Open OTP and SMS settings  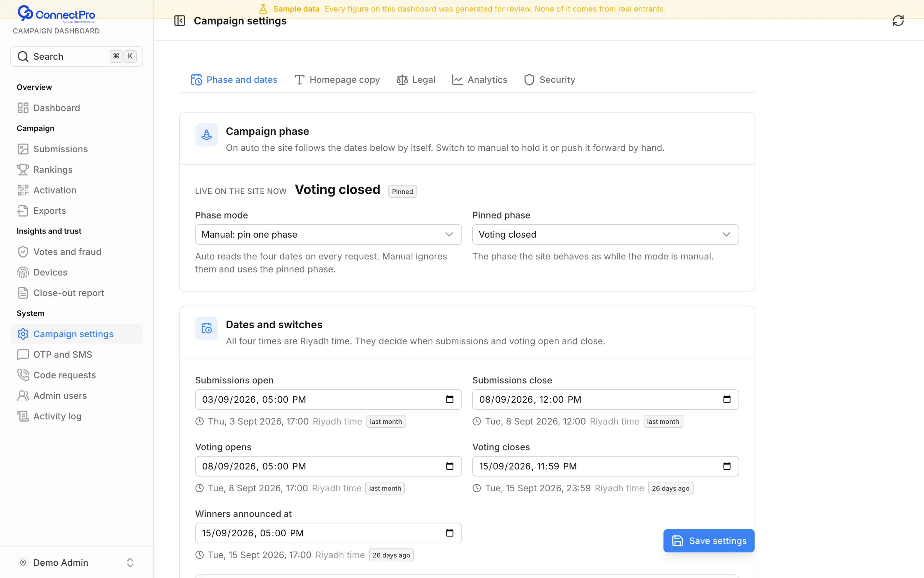pyautogui.click(x=77, y=355)
